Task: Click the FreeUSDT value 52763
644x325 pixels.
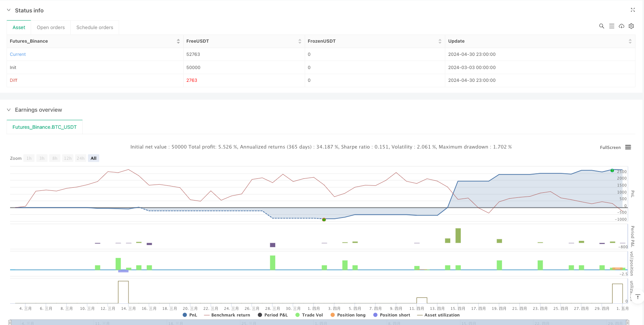Action: pyautogui.click(x=193, y=54)
